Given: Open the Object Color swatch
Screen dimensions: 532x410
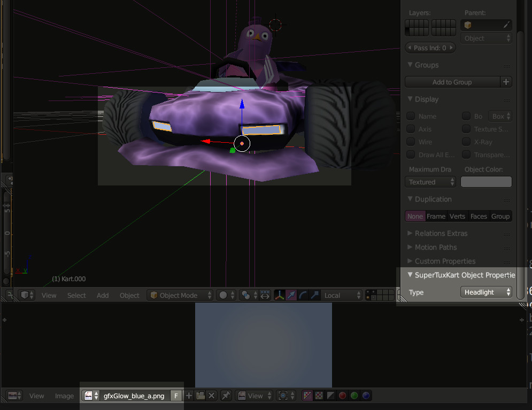Looking at the screenshot, I should pyautogui.click(x=486, y=182).
